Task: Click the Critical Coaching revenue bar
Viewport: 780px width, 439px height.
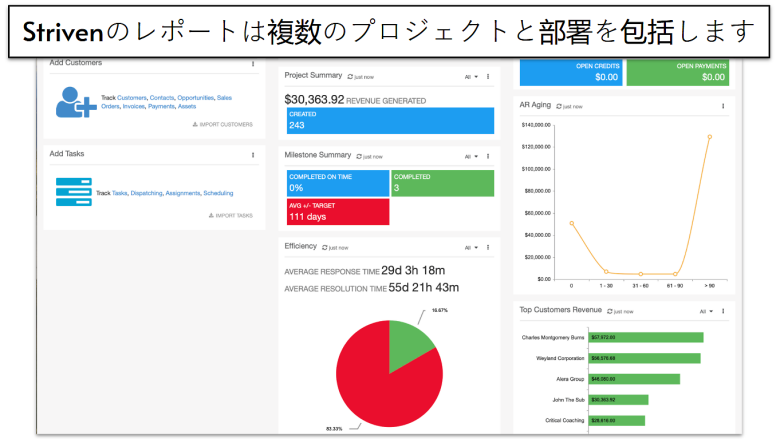Action: coord(617,421)
